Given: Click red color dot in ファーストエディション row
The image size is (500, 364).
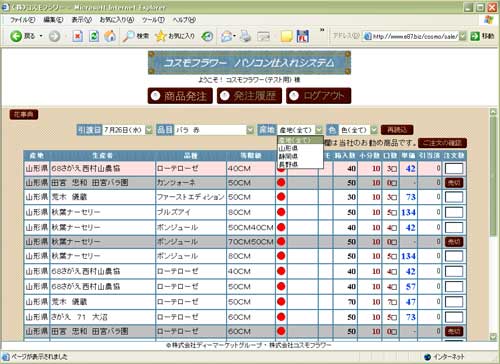Looking at the screenshot, I should 281,197.
